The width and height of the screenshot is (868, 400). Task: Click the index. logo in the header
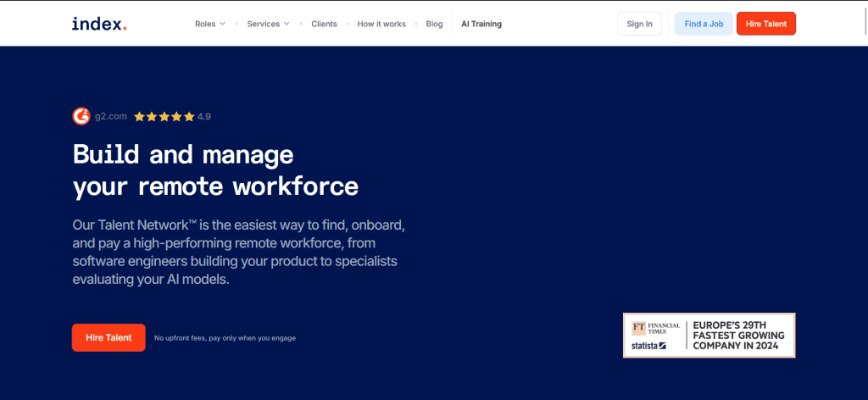99,24
